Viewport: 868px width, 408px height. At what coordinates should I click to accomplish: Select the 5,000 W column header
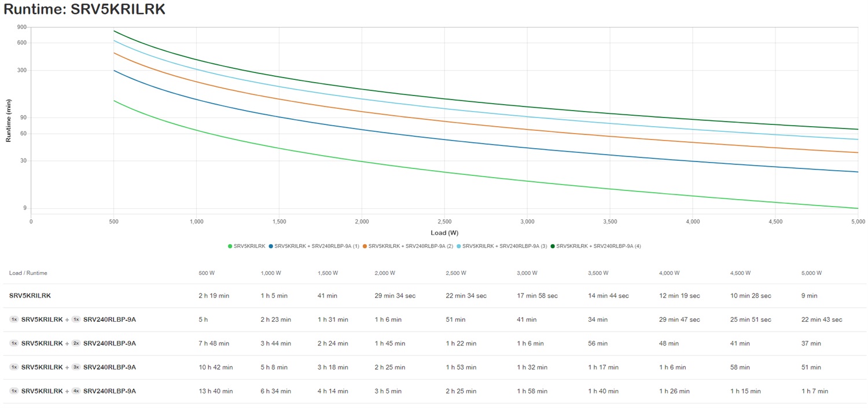pyautogui.click(x=811, y=273)
